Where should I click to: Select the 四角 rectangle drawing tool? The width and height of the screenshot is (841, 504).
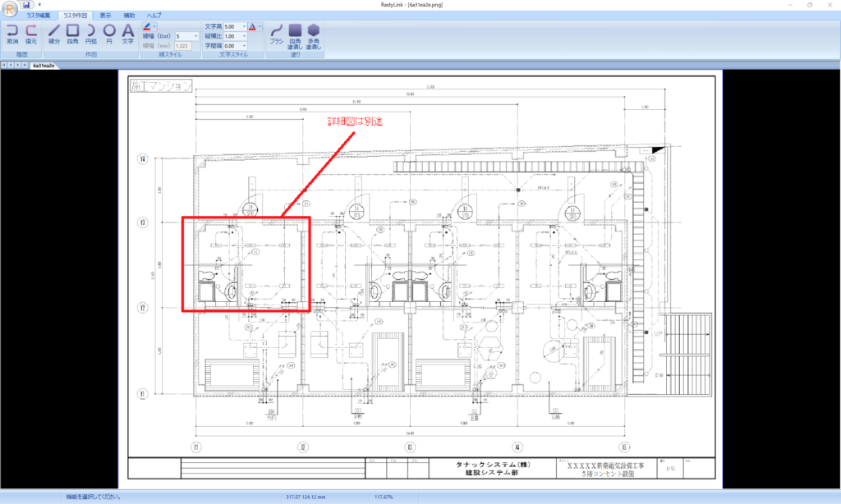pyautogui.click(x=72, y=34)
